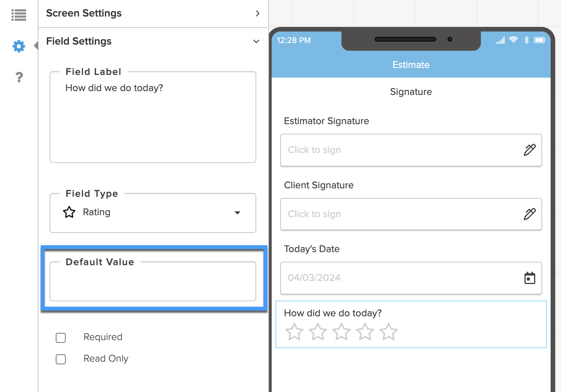Toggle the Read Only checkbox
The image size is (561, 392).
coord(61,359)
